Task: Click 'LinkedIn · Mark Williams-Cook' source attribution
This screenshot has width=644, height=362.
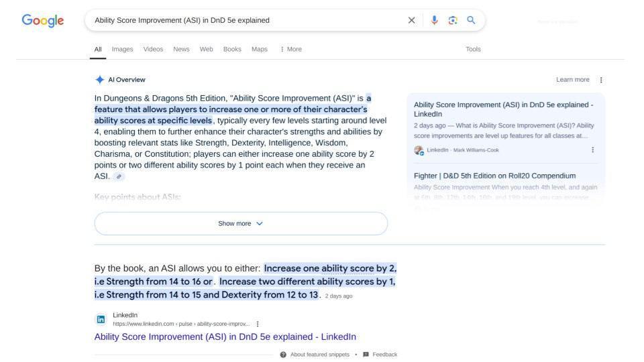Action: [462, 150]
